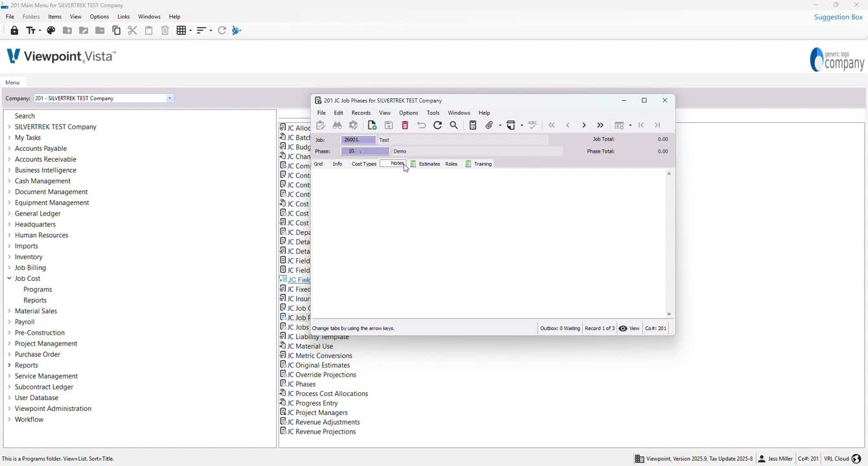Expand the Accounts Payable node arrow
The image size is (868, 466).
[9, 148]
